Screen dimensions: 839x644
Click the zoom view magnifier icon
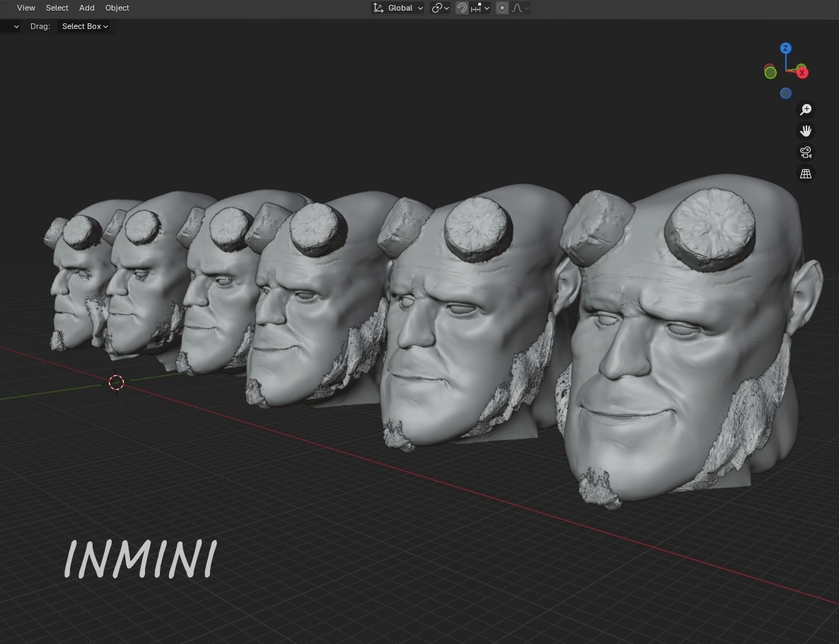point(805,110)
